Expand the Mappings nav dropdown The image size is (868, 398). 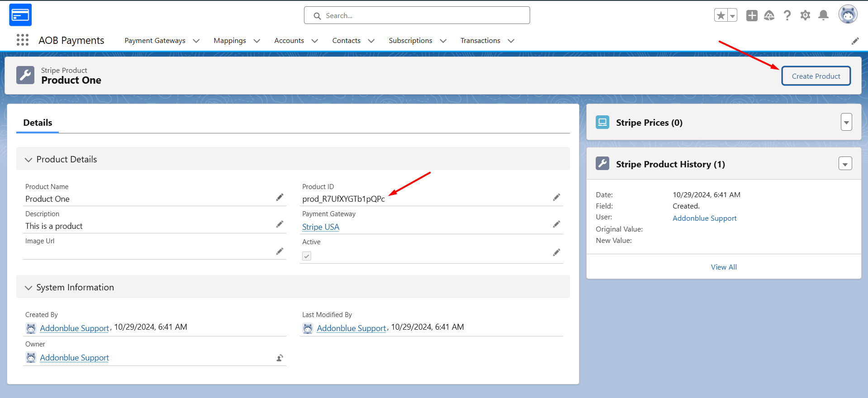[257, 41]
